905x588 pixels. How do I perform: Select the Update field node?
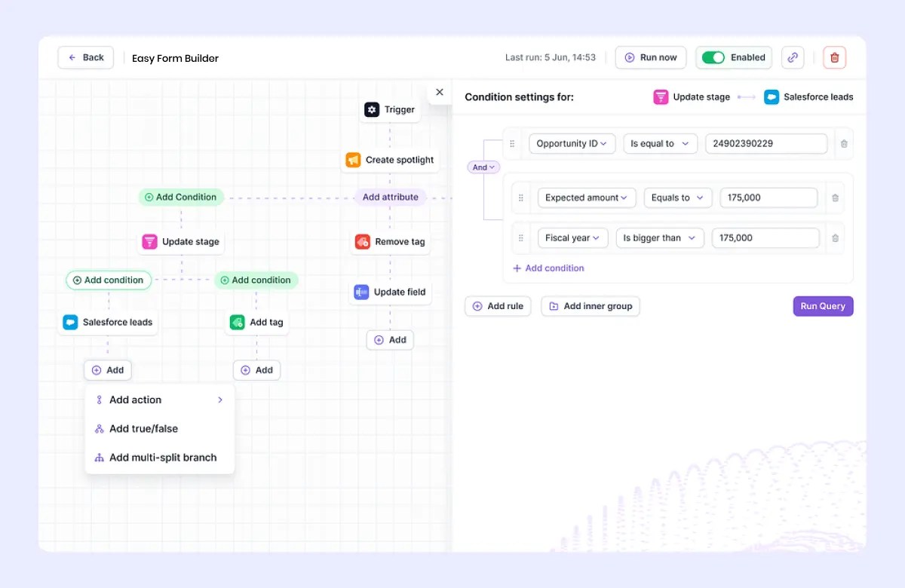coord(390,292)
